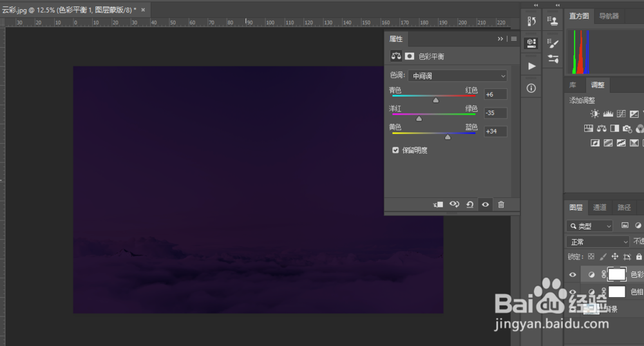Lock layer position with move icon
This screenshot has width=644, height=346.
tap(615, 256)
